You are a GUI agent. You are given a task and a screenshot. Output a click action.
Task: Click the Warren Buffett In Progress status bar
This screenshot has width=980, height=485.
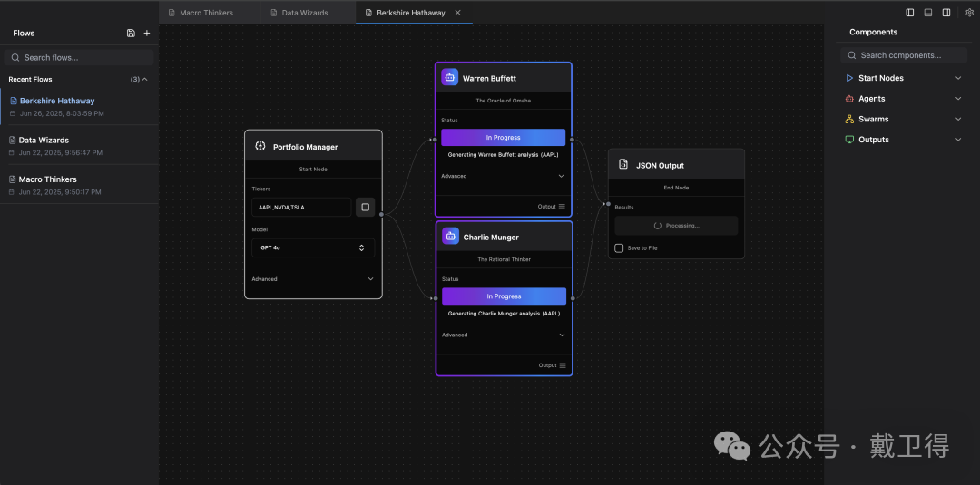pyautogui.click(x=503, y=137)
